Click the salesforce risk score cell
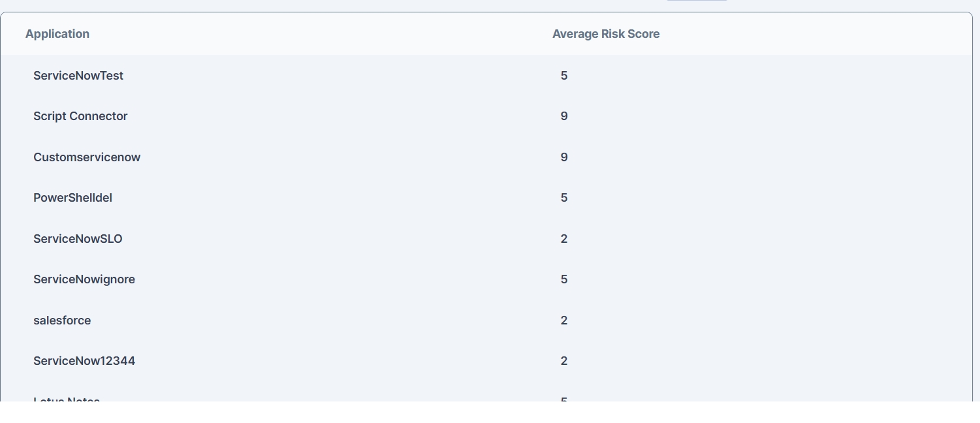This screenshot has width=980, height=423. pos(564,321)
